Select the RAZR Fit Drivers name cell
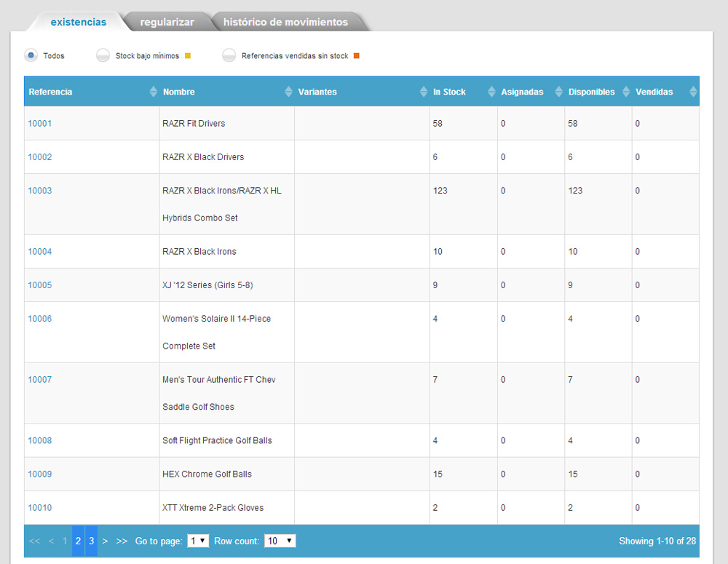This screenshot has height=564, width=728. 227,124
